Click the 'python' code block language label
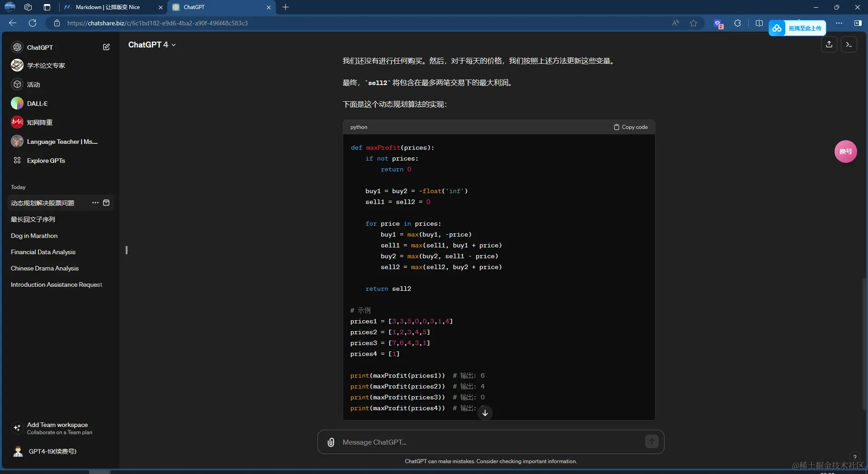Viewport: 868px width, 474px height. tap(359, 127)
